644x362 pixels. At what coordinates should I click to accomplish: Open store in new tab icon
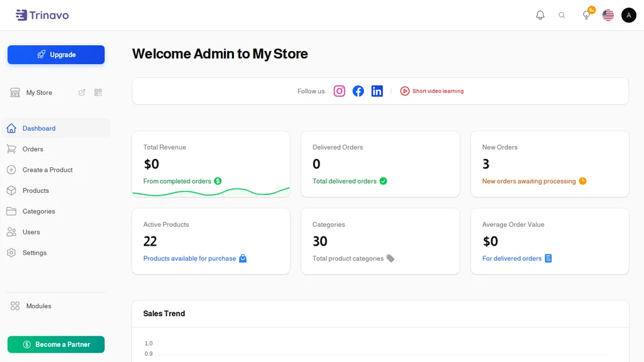click(82, 92)
